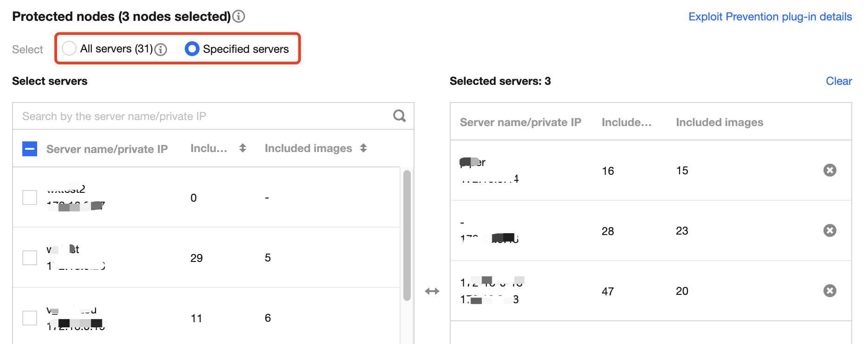Screen dimensions: 868x344
Task: Remove the selected server with 28 containers
Action: [x=829, y=231]
